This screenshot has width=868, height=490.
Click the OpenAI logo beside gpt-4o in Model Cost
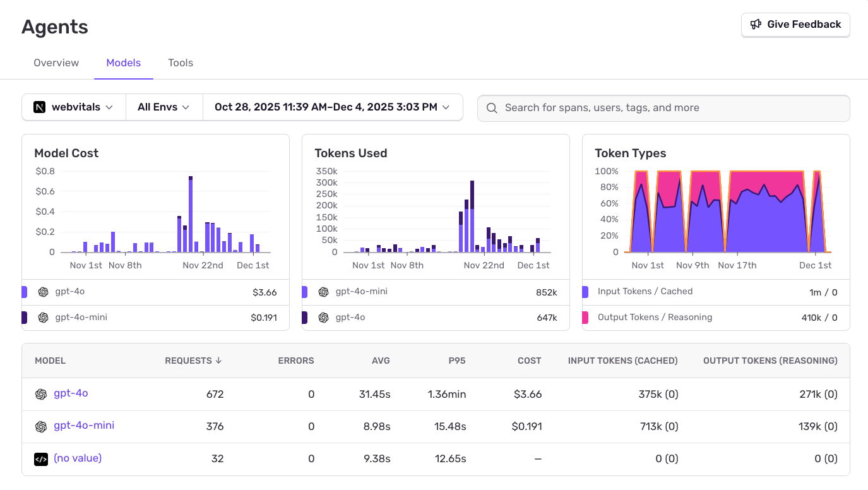coord(43,292)
